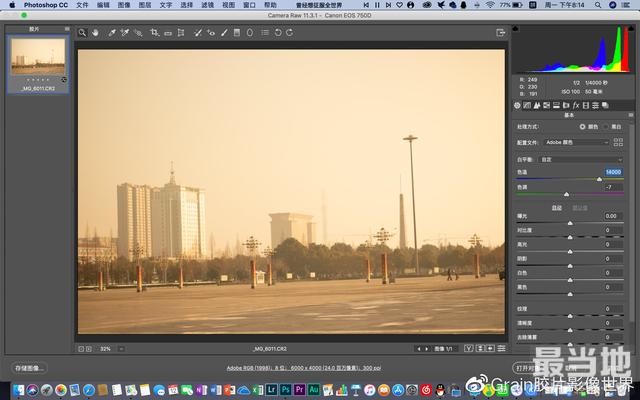Viewport: 640px width, 400px height.
Task: Select the Crop tool
Action: [154, 32]
